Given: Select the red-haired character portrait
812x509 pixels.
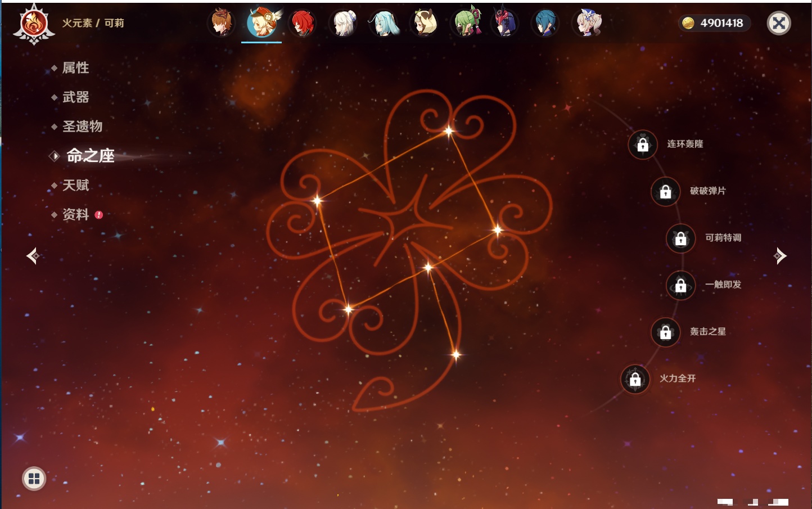Looking at the screenshot, I should coord(303,23).
